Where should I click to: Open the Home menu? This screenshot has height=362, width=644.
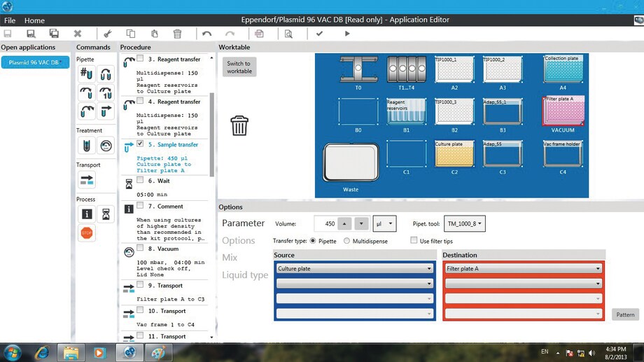[34, 20]
